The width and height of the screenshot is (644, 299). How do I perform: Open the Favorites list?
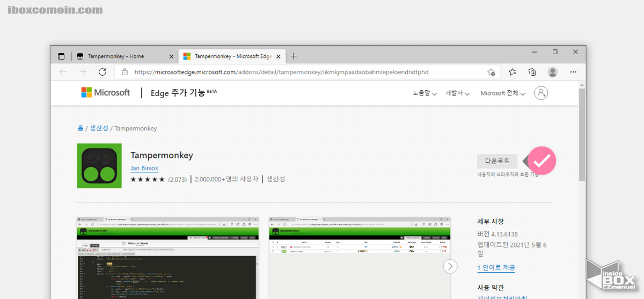click(513, 72)
